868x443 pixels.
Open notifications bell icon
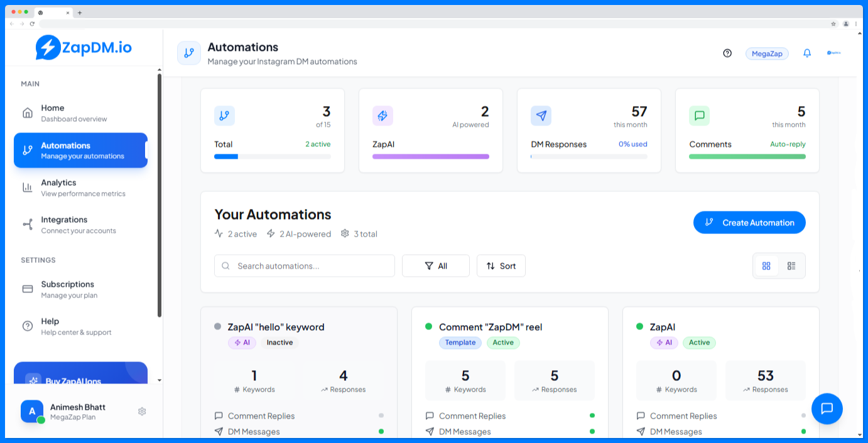coord(807,53)
